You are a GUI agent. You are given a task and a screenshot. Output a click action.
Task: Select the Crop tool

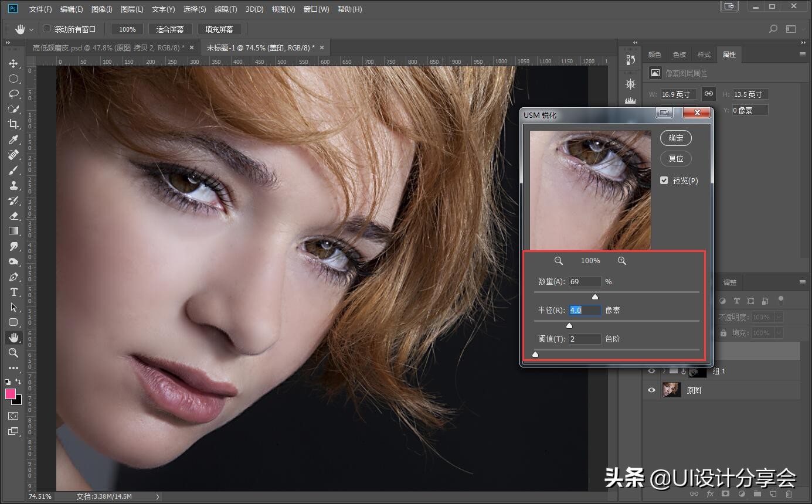pos(13,124)
